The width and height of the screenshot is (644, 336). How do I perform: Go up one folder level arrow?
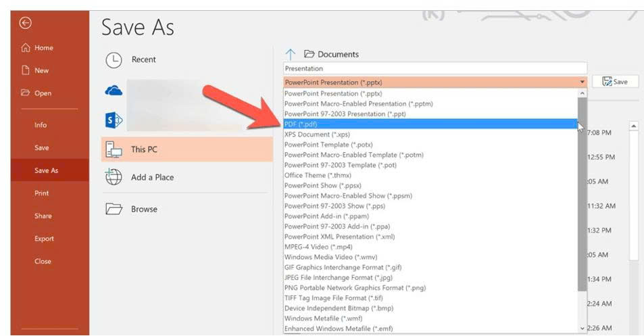[291, 54]
